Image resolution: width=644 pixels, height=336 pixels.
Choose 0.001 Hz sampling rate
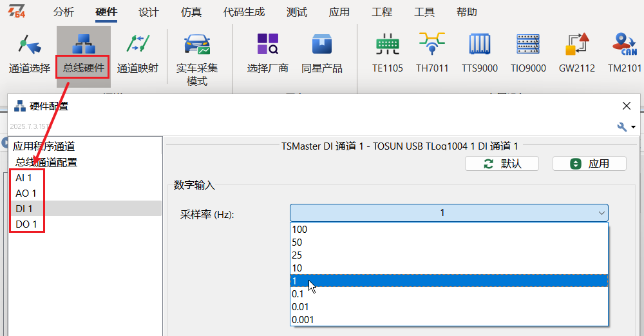pyautogui.click(x=449, y=319)
